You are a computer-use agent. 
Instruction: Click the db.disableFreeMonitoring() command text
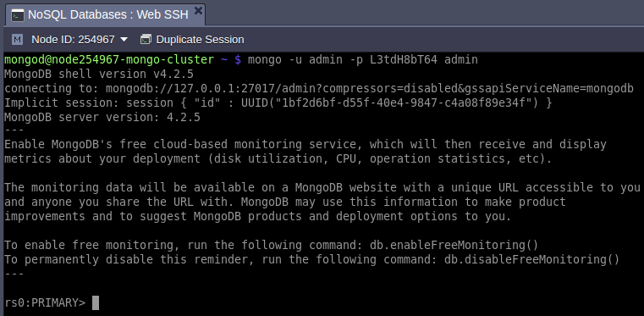tap(531, 260)
